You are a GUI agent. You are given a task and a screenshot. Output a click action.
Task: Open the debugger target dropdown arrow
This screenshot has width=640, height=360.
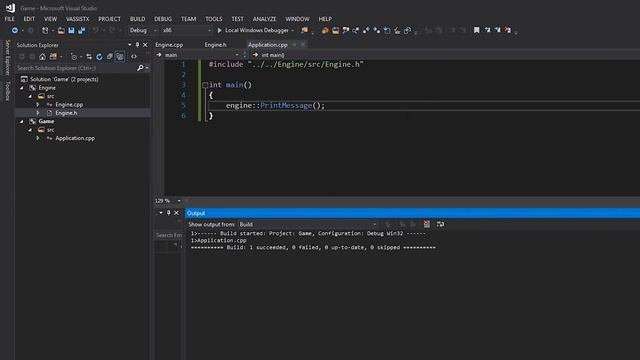point(293,30)
